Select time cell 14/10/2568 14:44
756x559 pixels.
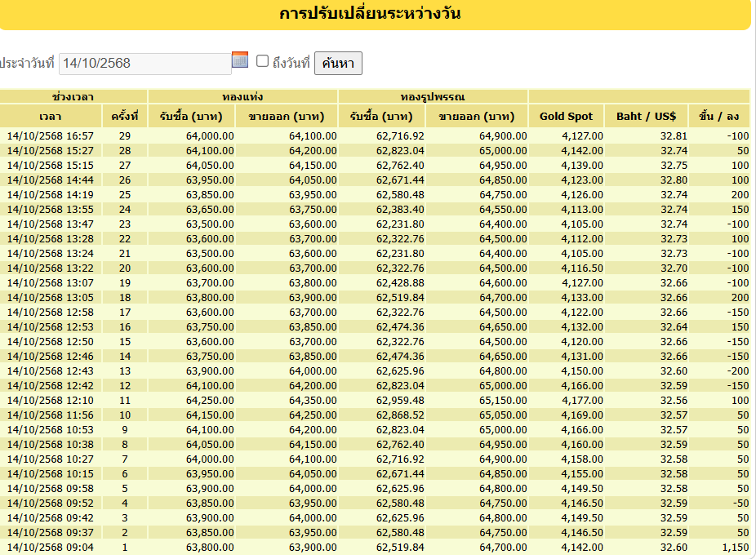(51, 180)
